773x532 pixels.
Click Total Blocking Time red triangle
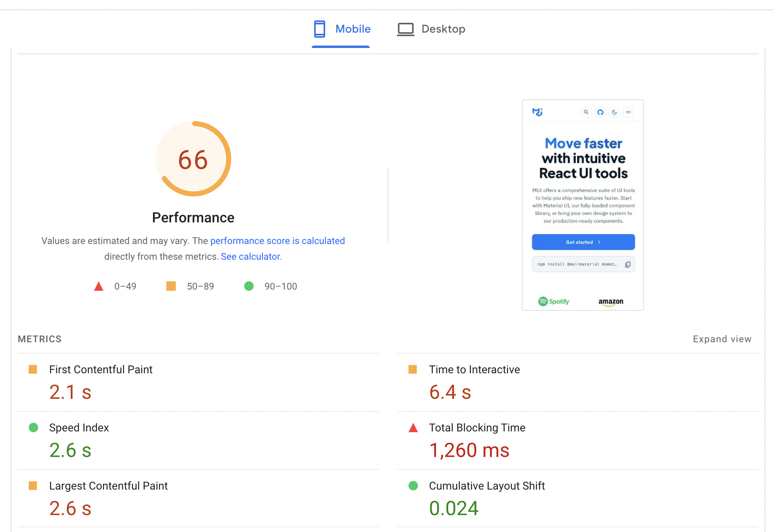pos(413,428)
